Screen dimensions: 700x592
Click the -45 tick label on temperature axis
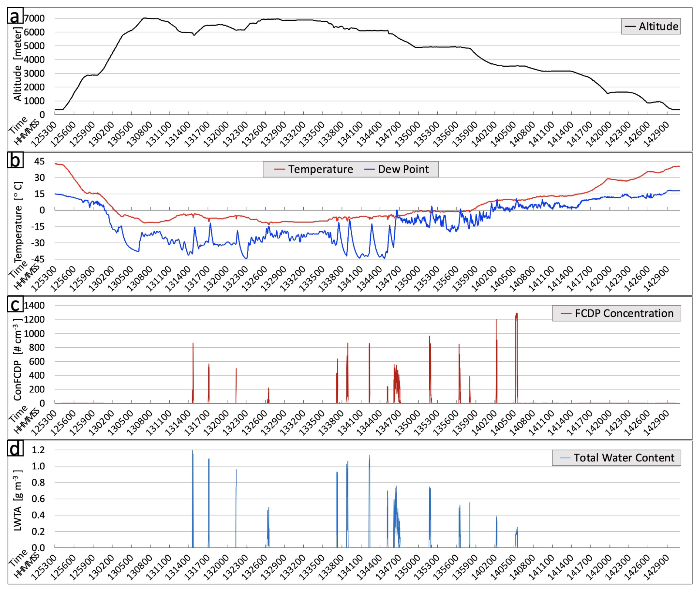[x=38, y=259]
